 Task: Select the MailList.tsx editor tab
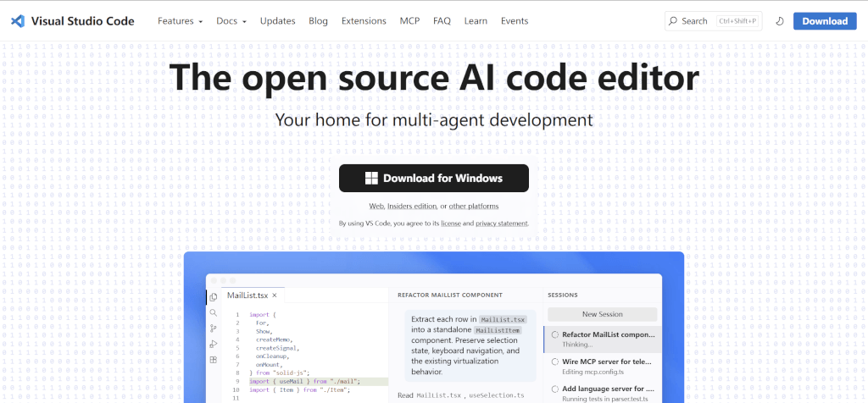pyautogui.click(x=252, y=295)
